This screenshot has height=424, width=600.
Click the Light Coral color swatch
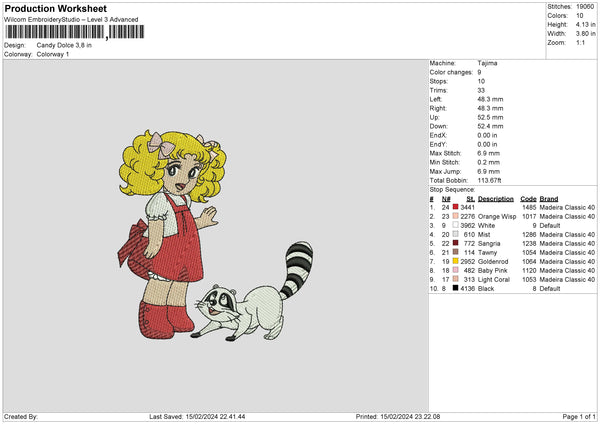tap(455, 279)
